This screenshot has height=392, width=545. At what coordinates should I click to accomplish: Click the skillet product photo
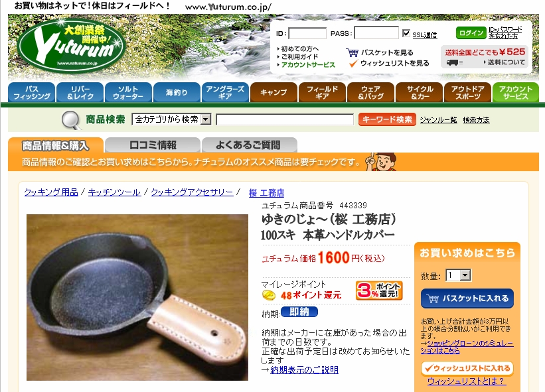(137, 298)
